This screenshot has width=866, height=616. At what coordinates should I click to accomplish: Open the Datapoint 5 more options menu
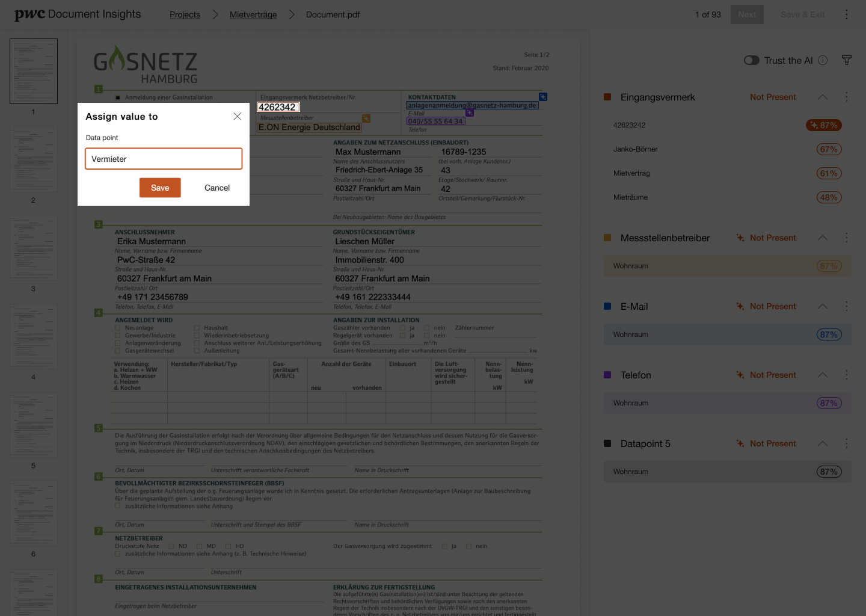coord(846,443)
